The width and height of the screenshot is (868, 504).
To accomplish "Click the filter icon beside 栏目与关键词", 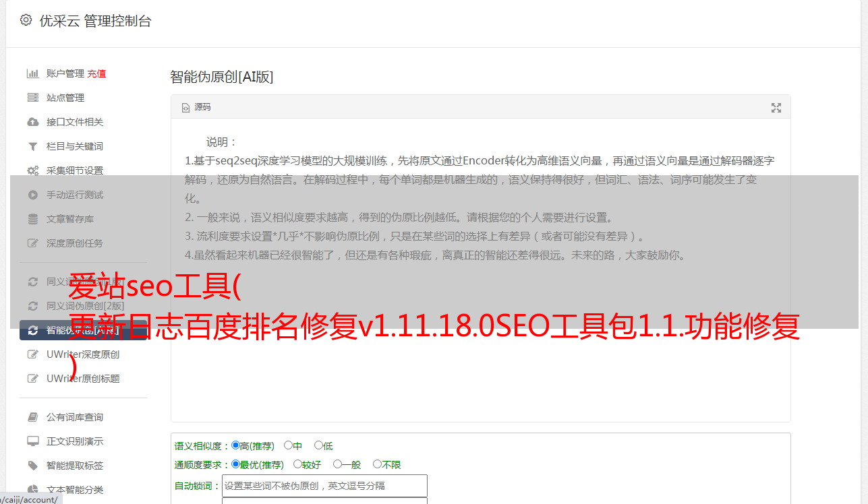I will click(32, 146).
